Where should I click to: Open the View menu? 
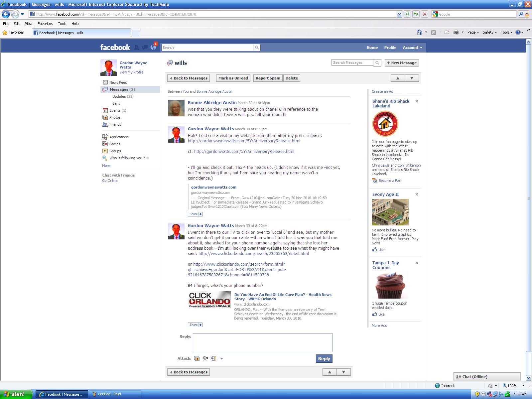[x=29, y=24]
